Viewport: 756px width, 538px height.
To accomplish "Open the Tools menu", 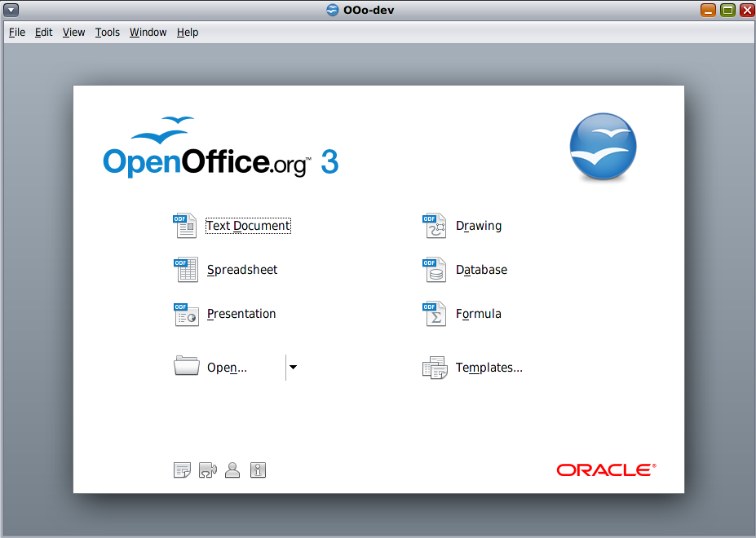I will [x=107, y=33].
